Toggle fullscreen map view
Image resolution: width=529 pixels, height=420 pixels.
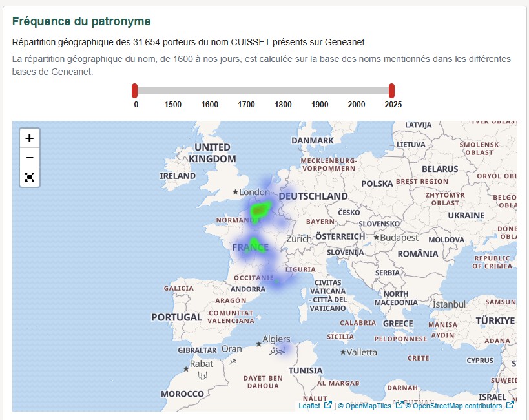(x=30, y=177)
